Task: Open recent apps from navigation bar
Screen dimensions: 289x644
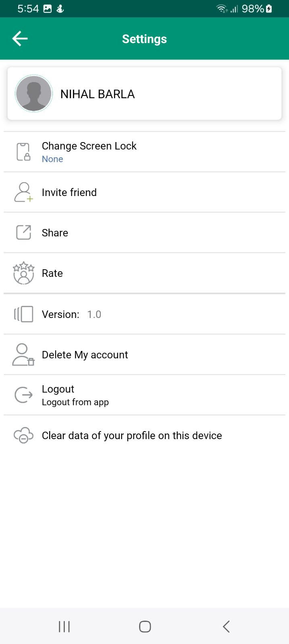Action: (x=64, y=626)
